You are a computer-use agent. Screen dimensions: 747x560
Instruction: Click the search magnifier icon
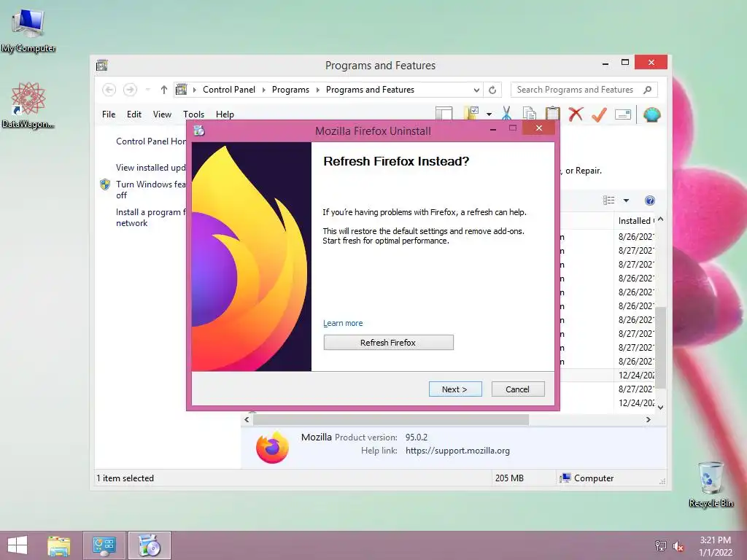(648, 90)
